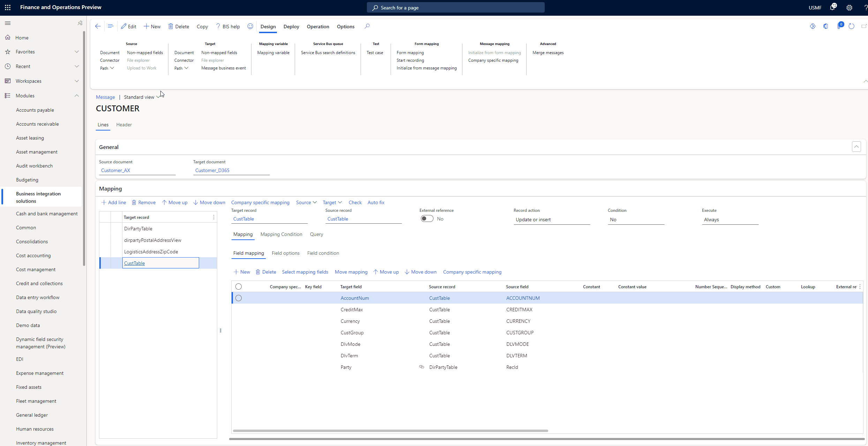Open the Field condition tab
Viewport: 868px width, 446px height.
click(x=323, y=253)
